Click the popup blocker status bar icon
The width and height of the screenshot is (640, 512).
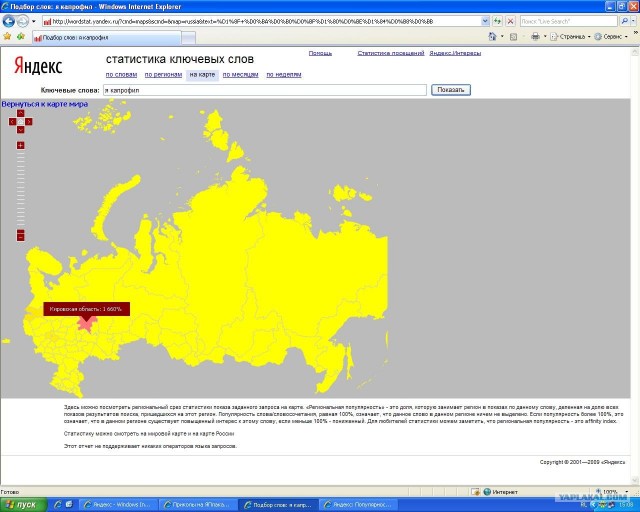(x=475, y=492)
